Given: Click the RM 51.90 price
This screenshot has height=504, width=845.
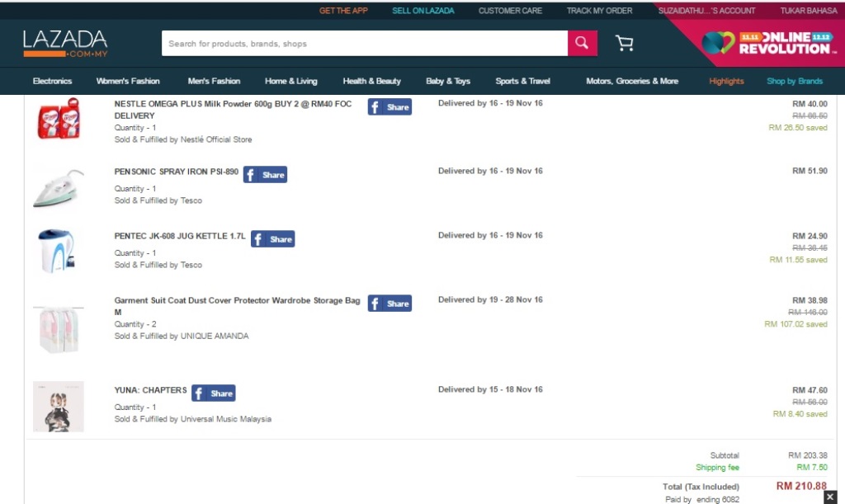Looking at the screenshot, I should pos(810,171).
